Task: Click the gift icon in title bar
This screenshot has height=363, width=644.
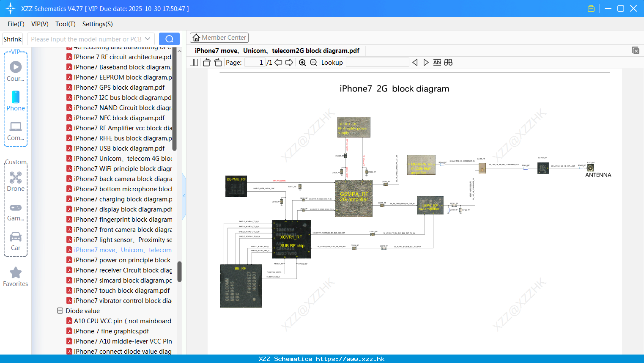Action: tap(591, 8)
